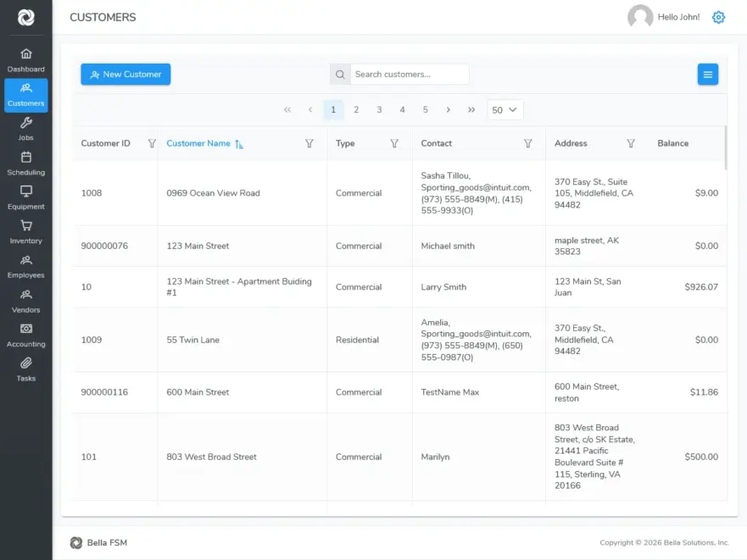Select page 4 in pagination
Screen dimensions: 747x560
tap(402, 109)
